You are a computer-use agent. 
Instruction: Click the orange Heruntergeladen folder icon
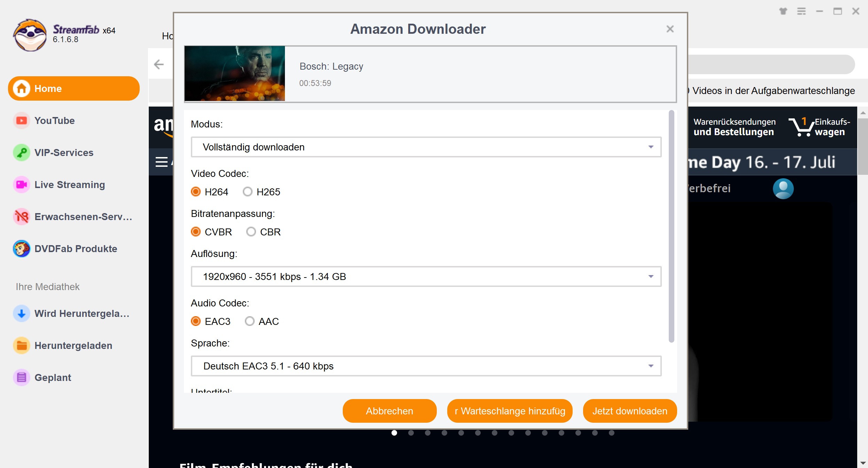[22, 345]
